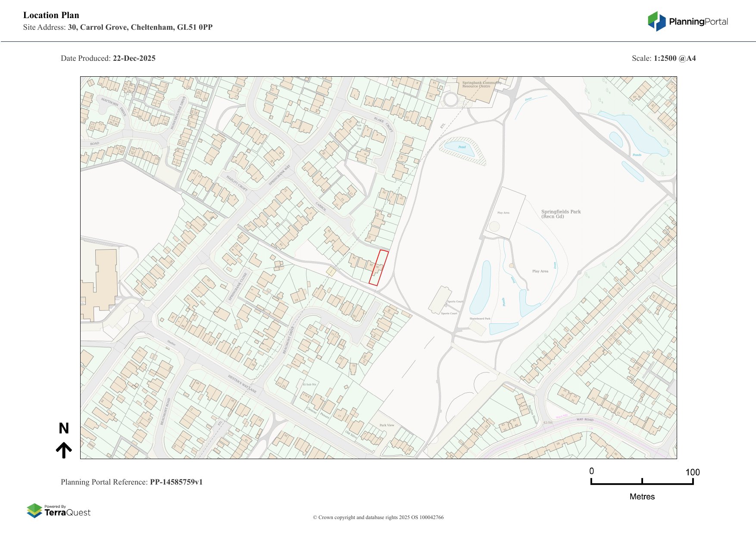Click the Crown copyright notice
756x535 pixels.
click(x=378, y=517)
